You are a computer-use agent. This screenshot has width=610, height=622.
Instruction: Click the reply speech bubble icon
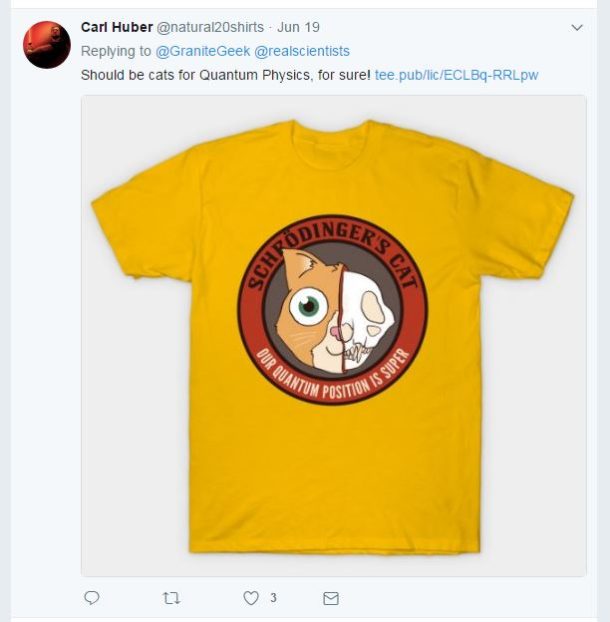tap(92, 598)
